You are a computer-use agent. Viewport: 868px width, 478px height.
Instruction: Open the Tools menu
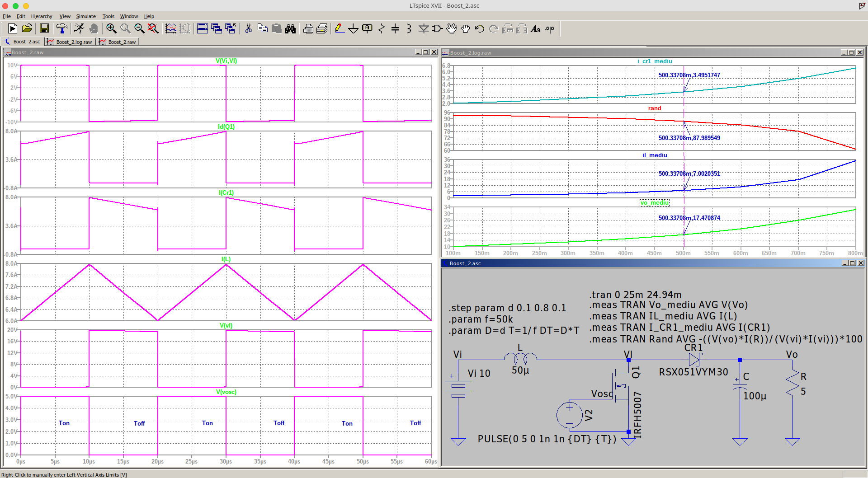point(108,16)
